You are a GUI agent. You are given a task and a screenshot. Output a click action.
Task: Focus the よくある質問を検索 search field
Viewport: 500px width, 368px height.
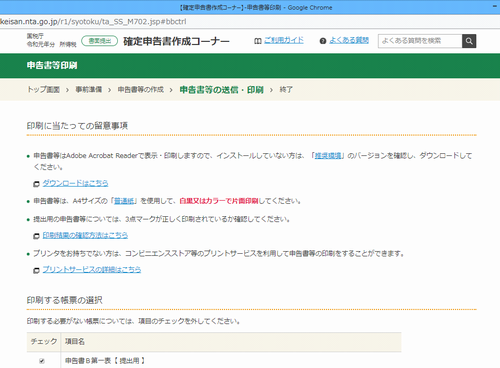[x=420, y=41]
